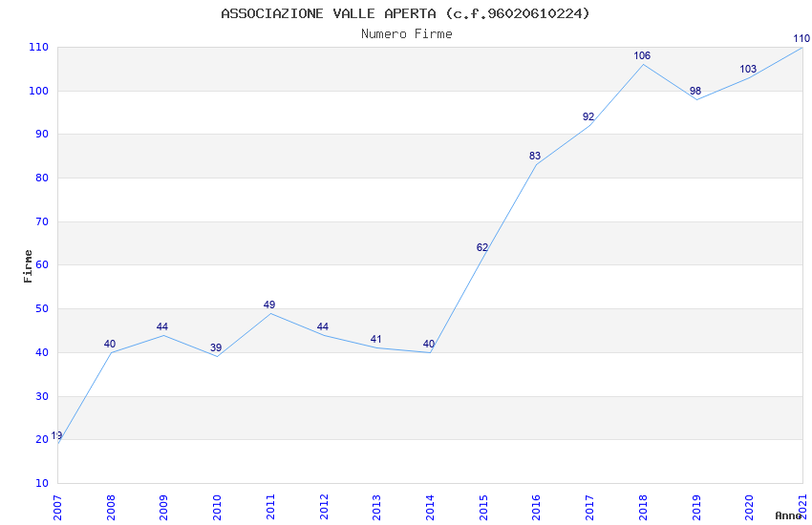Click the x-axis year label 2008
This screenshot has height=525, width=812.
(x=111, y=507)
